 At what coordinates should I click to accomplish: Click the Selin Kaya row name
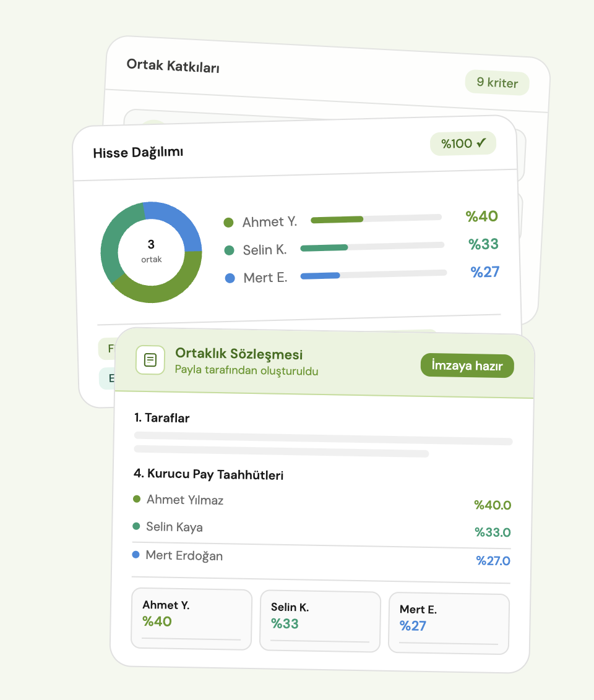click(174, 527)
